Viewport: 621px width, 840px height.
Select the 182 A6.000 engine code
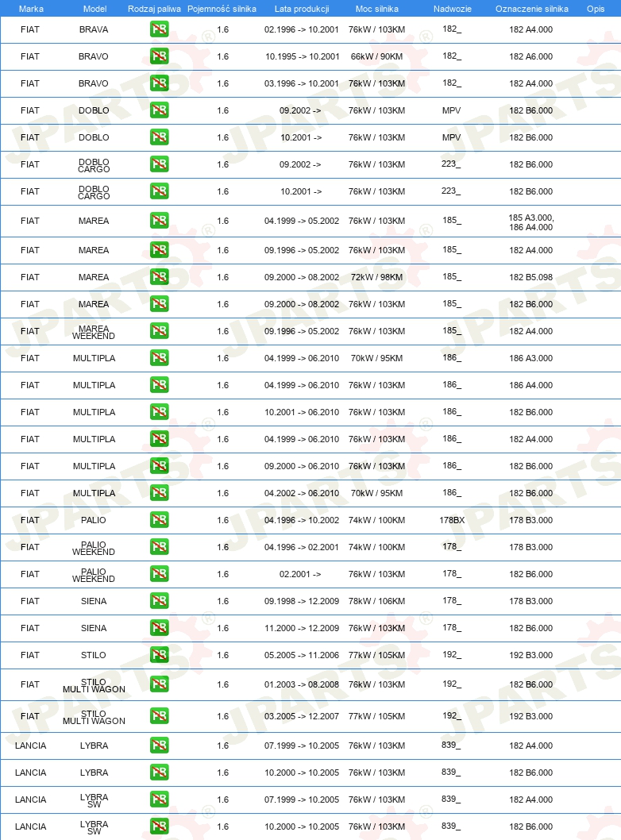click(x=531, y=56)
